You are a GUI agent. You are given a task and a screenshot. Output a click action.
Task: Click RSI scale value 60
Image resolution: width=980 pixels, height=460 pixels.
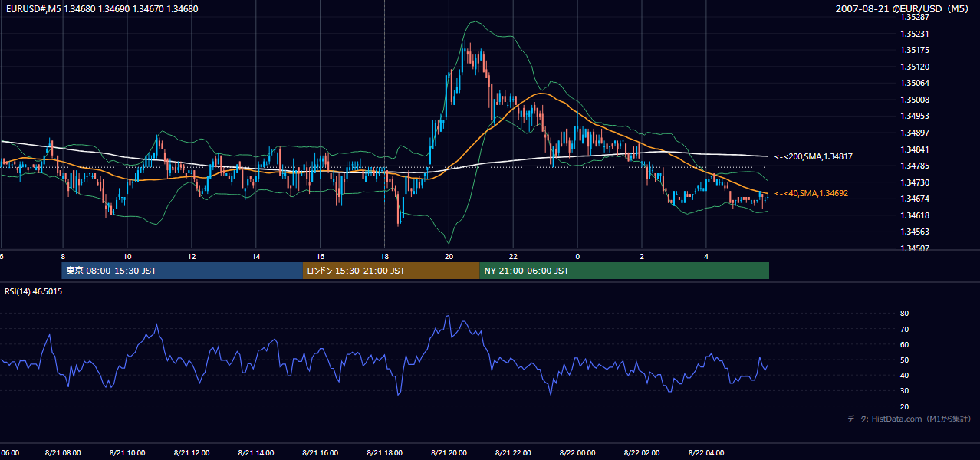point(904,344)
